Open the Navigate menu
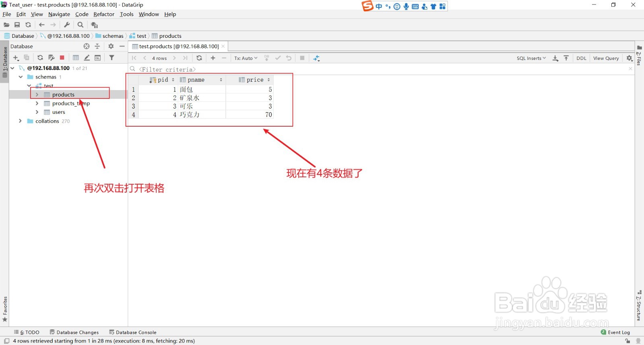Screen dimensions: 644x345 (59, 14)
